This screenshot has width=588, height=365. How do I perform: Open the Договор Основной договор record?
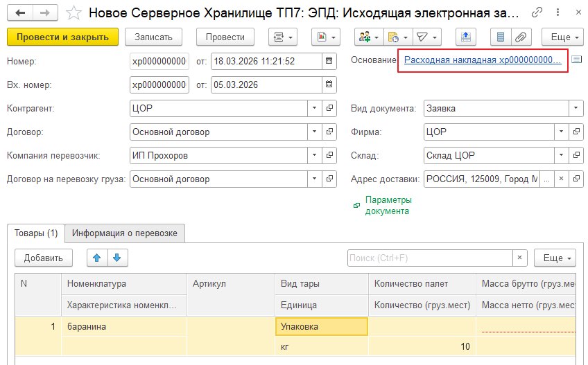[x=329, y=132]
